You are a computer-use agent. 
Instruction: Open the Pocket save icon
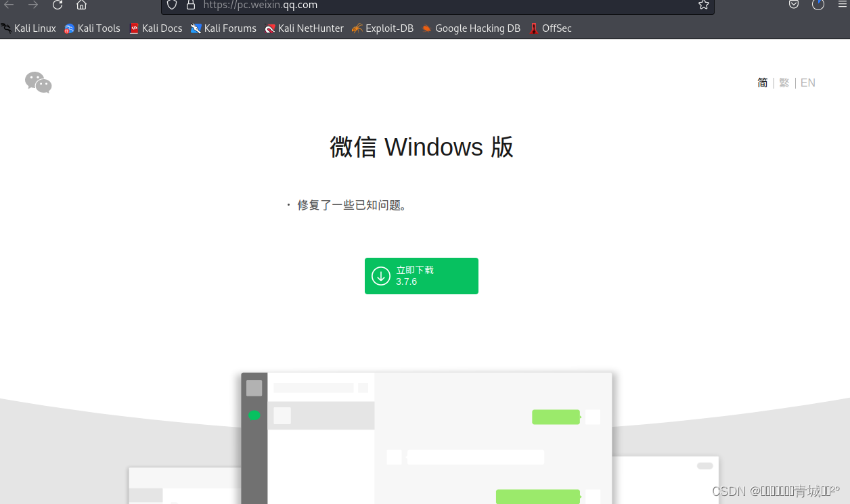(794, 5)
